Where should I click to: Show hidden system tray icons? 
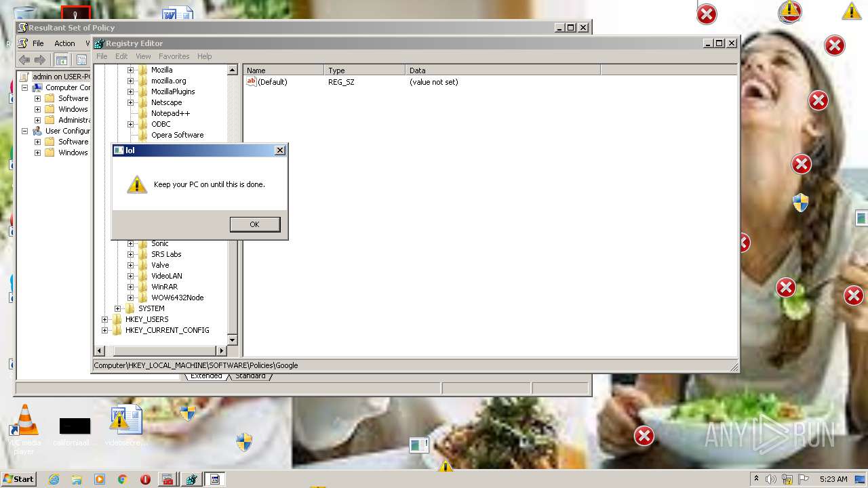click(x=757, y=479)
